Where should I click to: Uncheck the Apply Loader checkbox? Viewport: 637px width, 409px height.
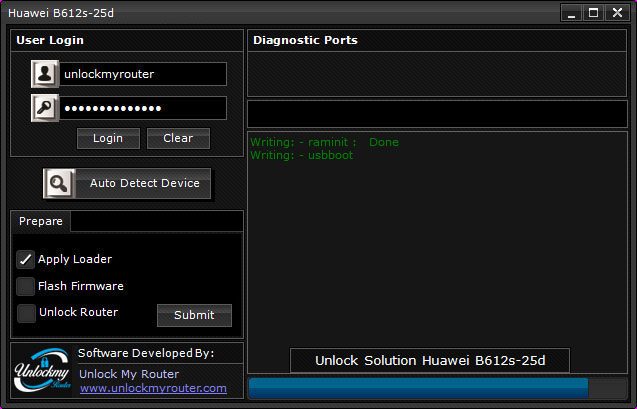26,259
